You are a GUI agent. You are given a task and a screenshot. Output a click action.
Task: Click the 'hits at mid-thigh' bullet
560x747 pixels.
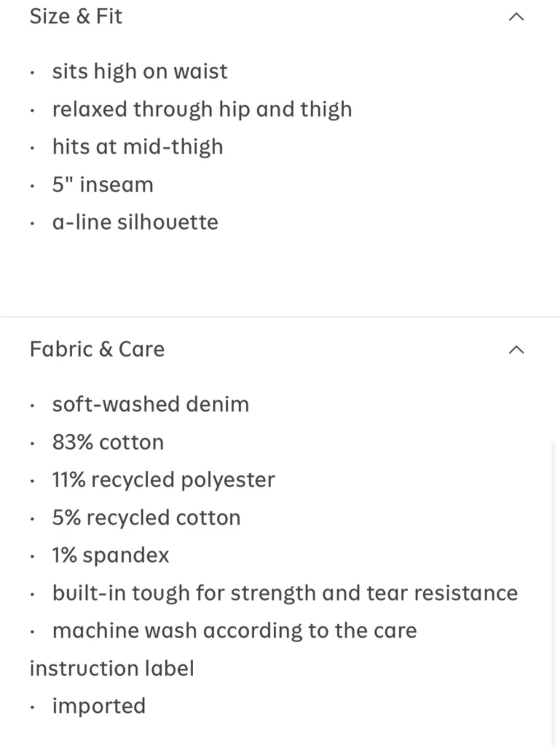tap(137, 147)
